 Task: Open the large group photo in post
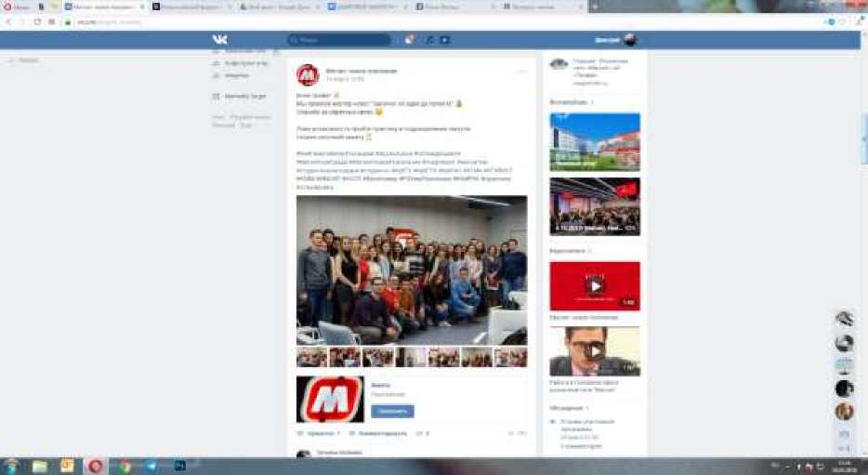point(412,270)
